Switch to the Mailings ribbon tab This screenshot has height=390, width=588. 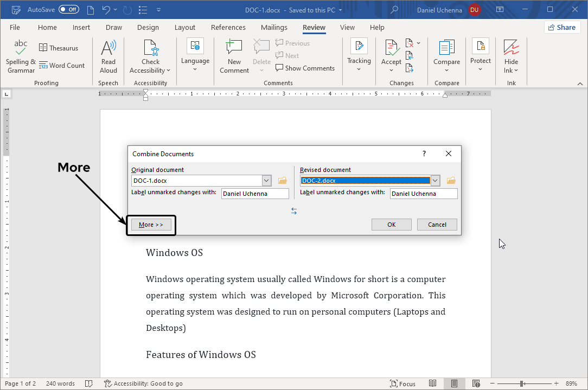tap(274, 27)
